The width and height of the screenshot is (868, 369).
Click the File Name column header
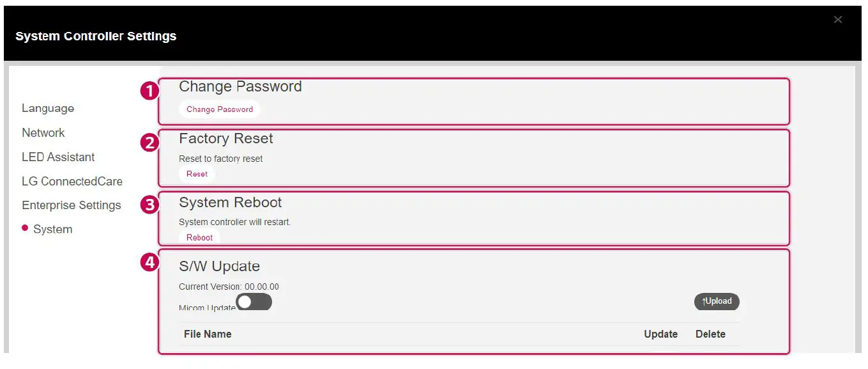pyautogui.click(x=208, y=334)
